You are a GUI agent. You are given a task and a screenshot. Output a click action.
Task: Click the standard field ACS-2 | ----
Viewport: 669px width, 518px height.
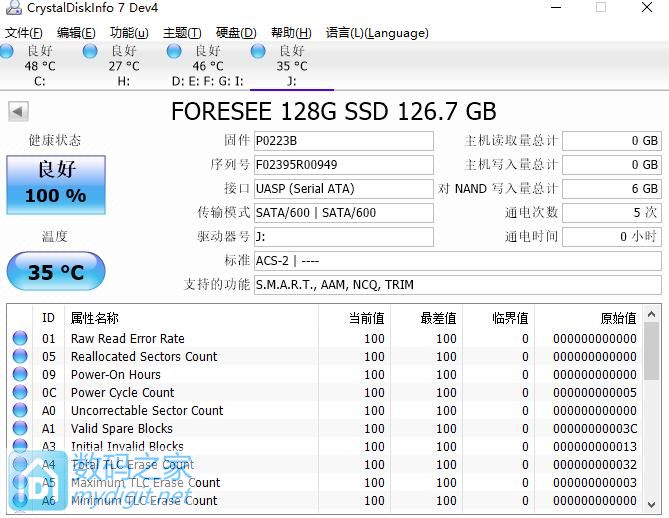458,260
